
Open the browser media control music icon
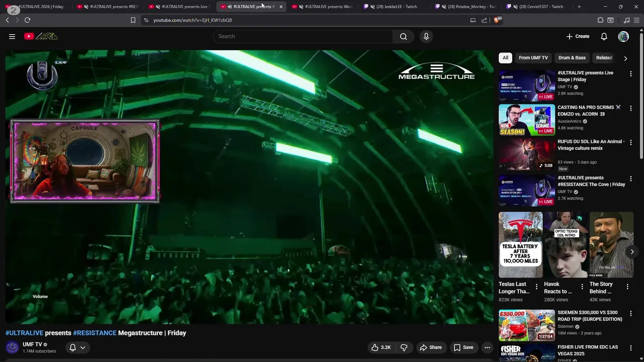626,20
